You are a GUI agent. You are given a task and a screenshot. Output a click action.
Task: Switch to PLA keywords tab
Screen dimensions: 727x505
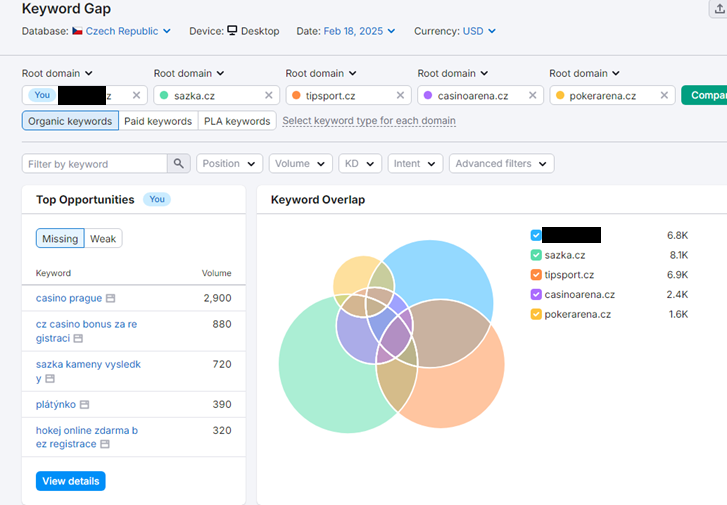tap(237, 121)
